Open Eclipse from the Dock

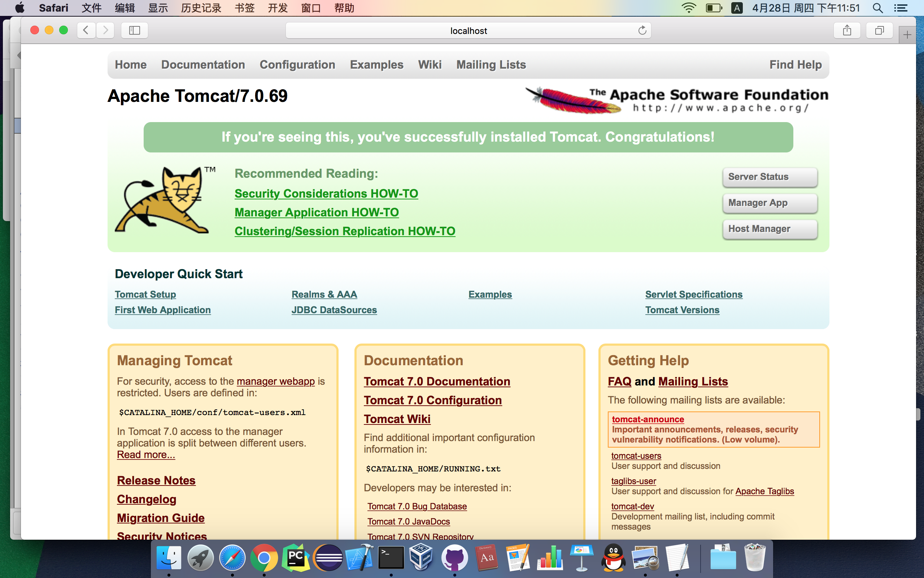point(328,558)
